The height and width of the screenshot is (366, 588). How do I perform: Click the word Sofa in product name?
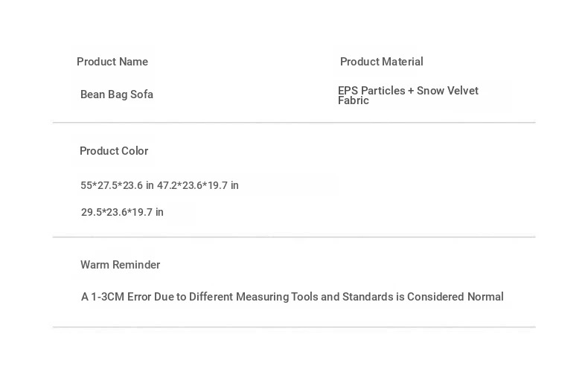coord(141,94)
